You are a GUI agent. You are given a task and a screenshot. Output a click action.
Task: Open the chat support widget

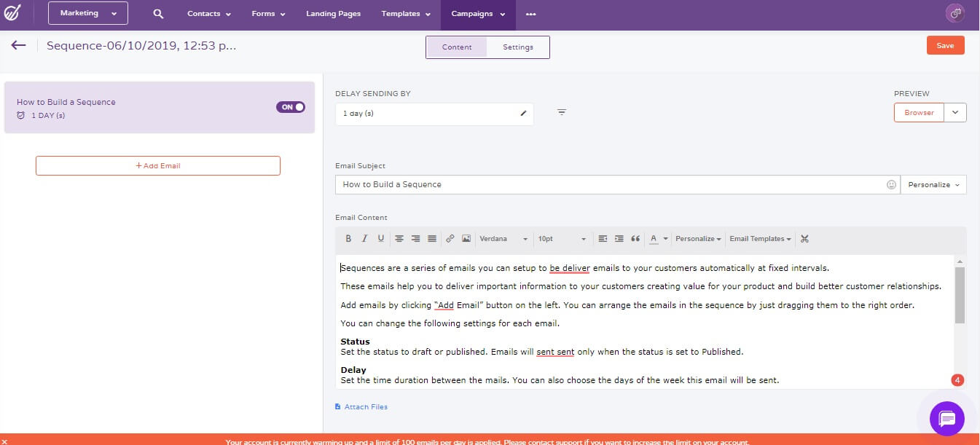click(x=946, y=419)
